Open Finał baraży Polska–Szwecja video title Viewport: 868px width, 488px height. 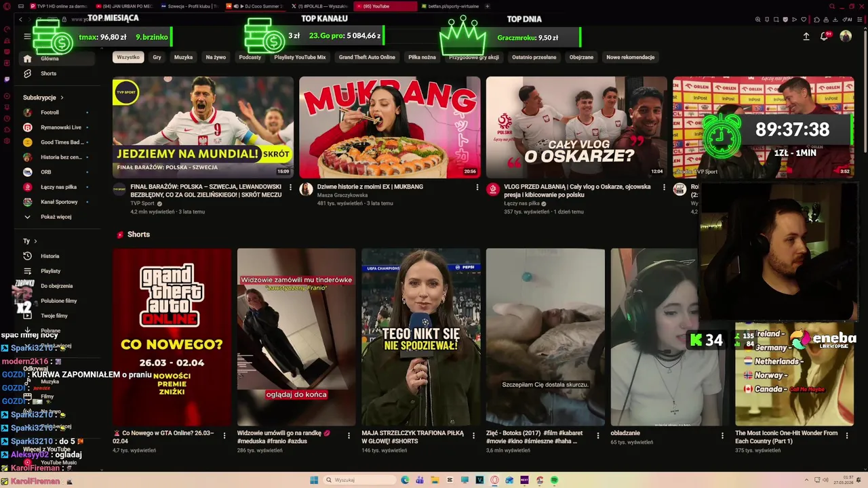tap(206, 190)
